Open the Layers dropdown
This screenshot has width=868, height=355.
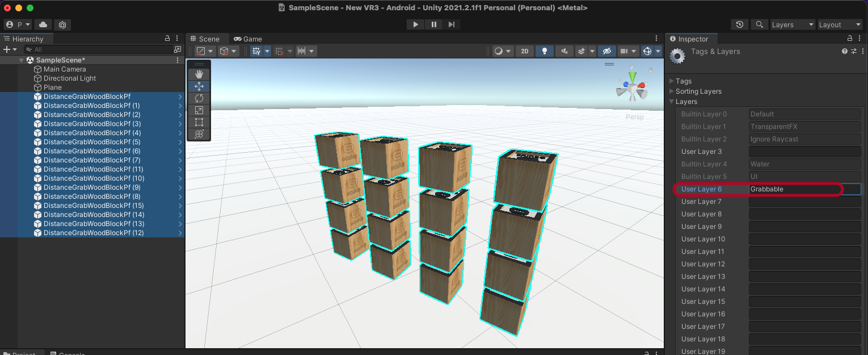coord(792,24)
